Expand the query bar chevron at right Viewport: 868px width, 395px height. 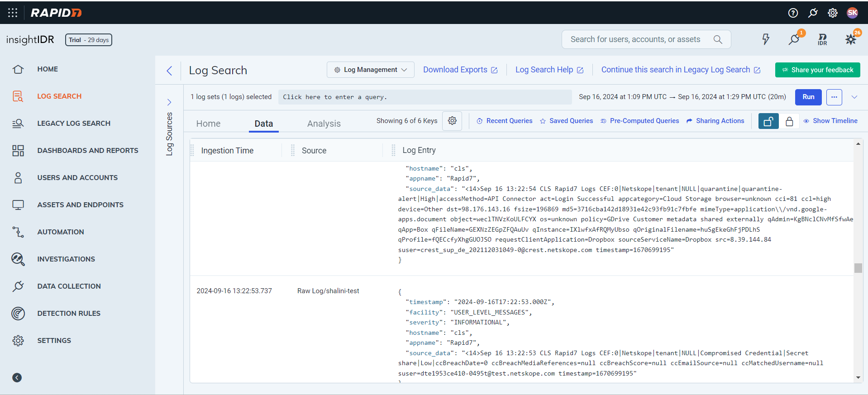[854, 97]
